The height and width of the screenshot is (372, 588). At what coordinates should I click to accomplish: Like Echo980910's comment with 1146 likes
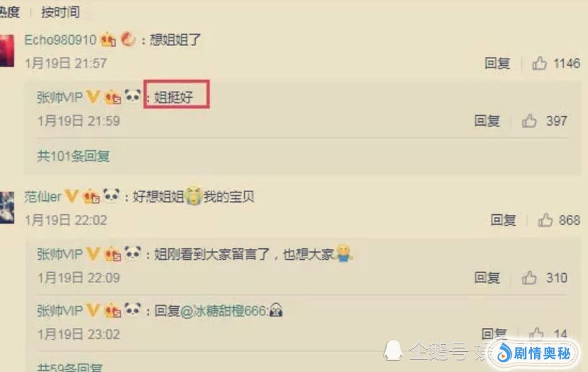tap(539, 63)
